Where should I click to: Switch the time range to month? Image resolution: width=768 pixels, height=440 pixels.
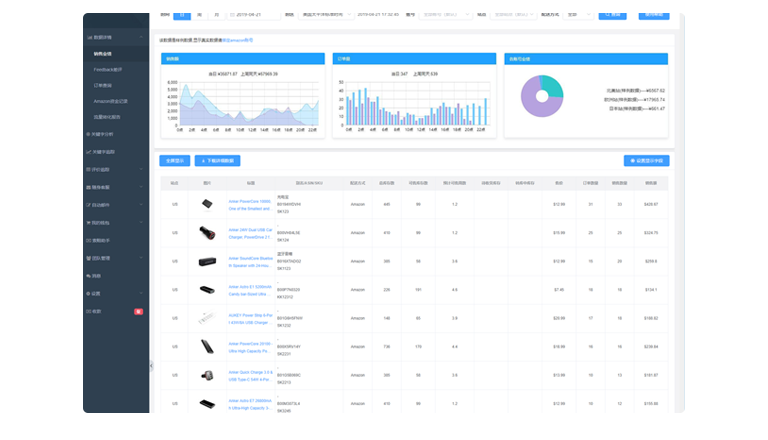tap(216, 15)
